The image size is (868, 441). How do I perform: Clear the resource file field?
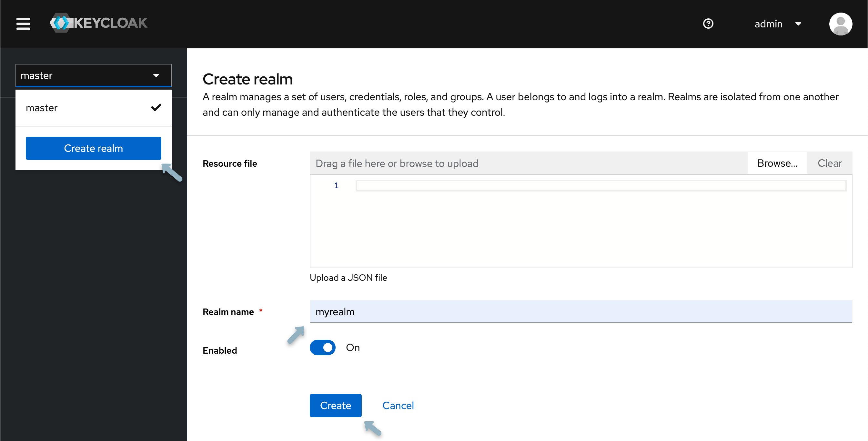point(830,163)
